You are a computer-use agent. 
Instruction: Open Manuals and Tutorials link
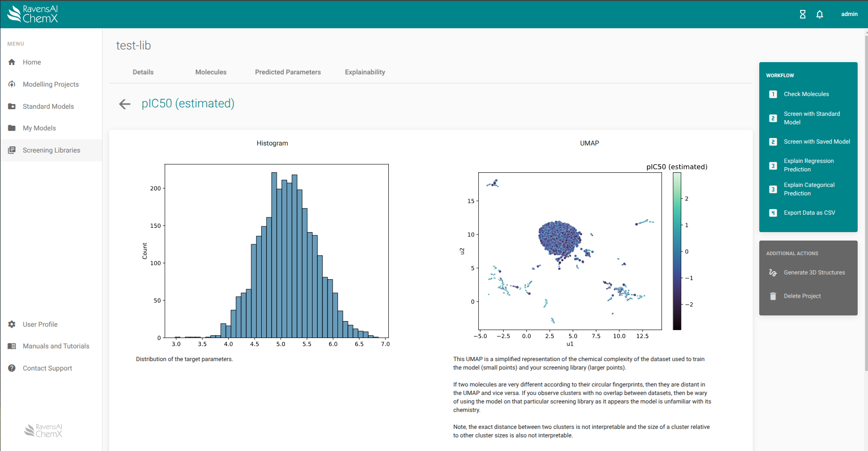(x=56, y=346)
